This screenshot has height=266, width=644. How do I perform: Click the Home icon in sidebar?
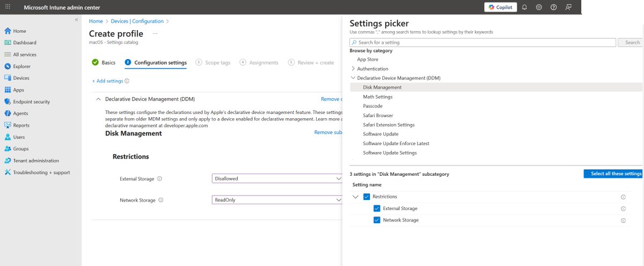[8, 31]
